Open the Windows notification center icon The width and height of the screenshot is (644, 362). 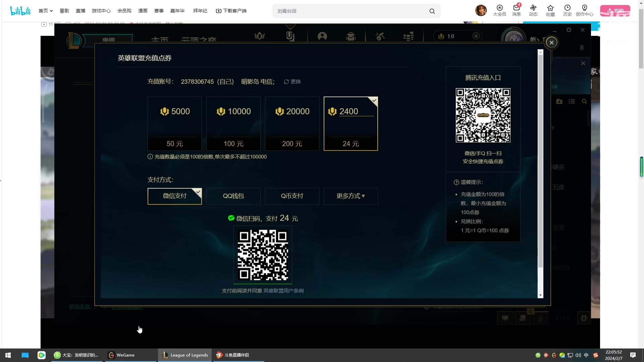[633, 355]
